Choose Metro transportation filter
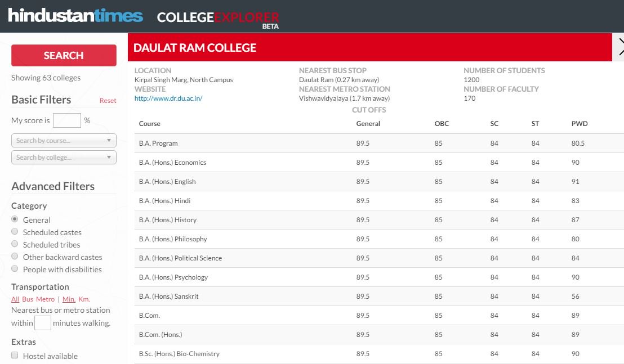The height and width of the screenshot is (364, 624). 46,299
